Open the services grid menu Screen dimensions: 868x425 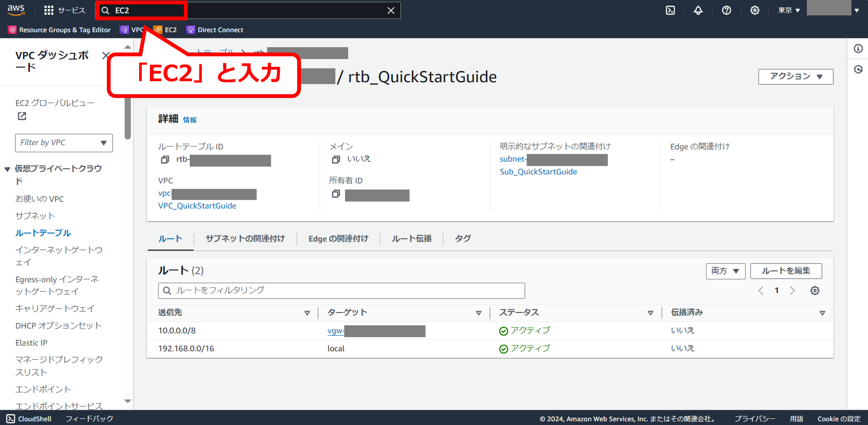49,11
